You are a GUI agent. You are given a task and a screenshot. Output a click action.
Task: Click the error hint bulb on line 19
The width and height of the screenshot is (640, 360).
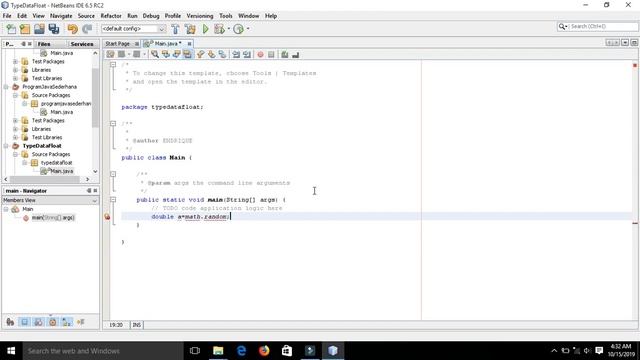point(107,217)
